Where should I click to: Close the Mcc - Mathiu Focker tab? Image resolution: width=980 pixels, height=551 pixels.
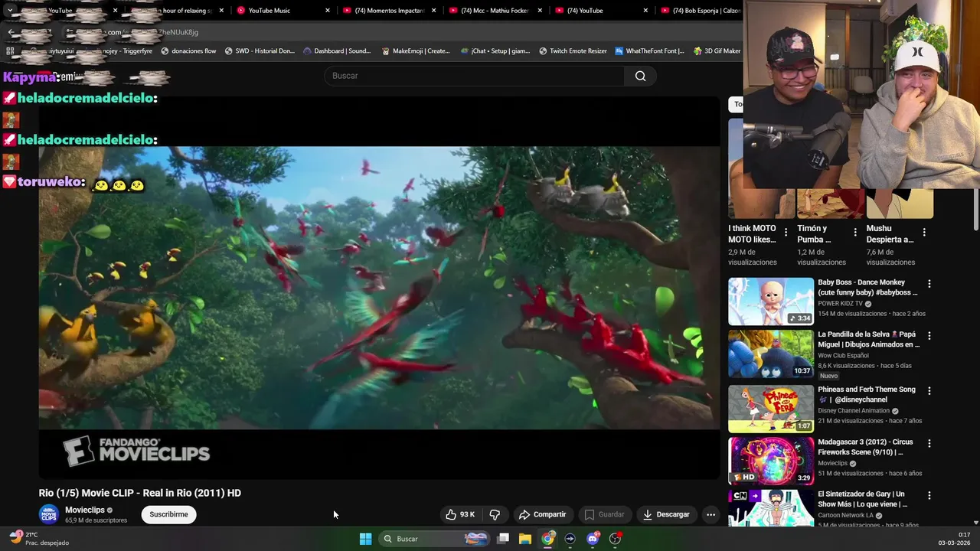[x=540, y=11]
